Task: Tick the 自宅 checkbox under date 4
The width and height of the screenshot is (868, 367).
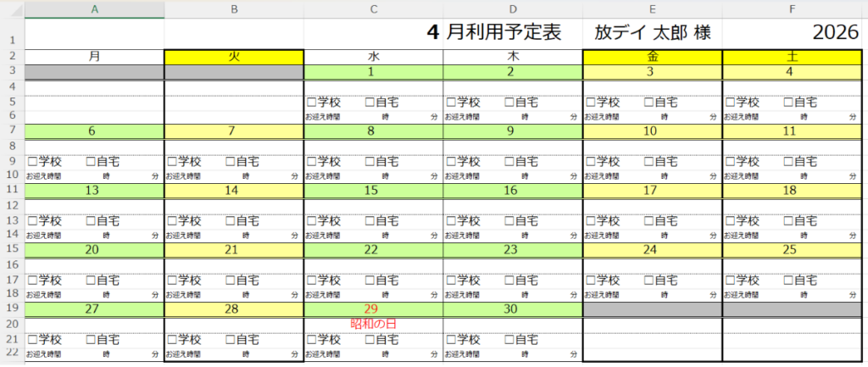Action: click(788, 103)
